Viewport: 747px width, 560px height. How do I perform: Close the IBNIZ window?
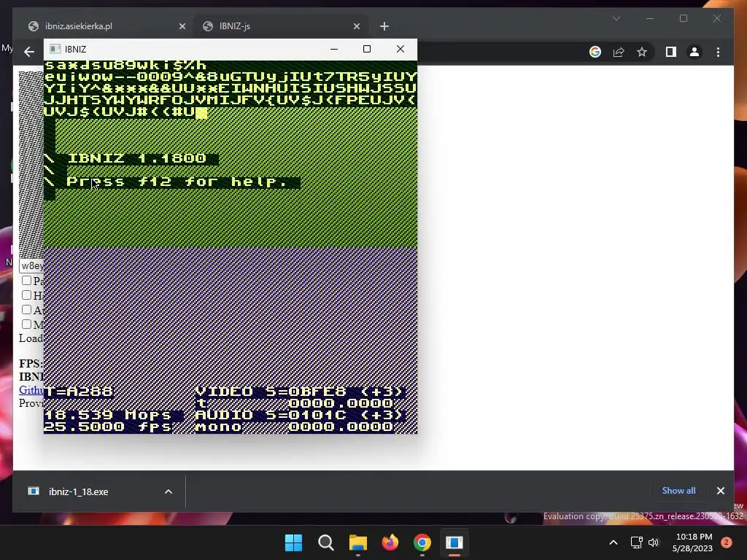coord(400,49)
